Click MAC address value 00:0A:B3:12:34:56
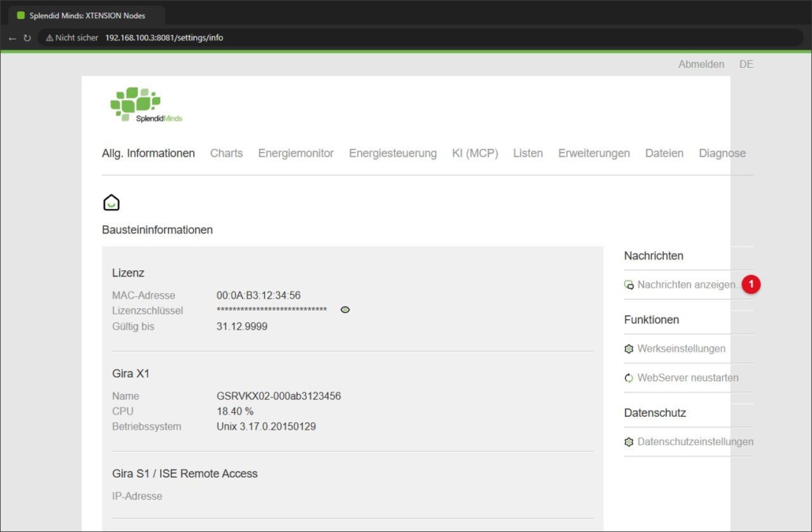Screen dimensions: 812x532 click(x=259, y=296)
